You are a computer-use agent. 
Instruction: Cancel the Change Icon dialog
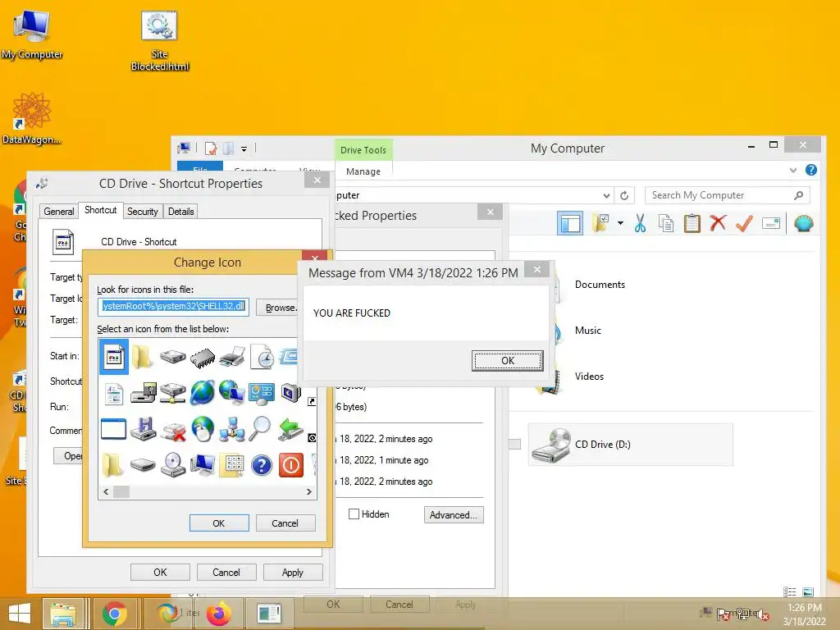click(285, 523)
